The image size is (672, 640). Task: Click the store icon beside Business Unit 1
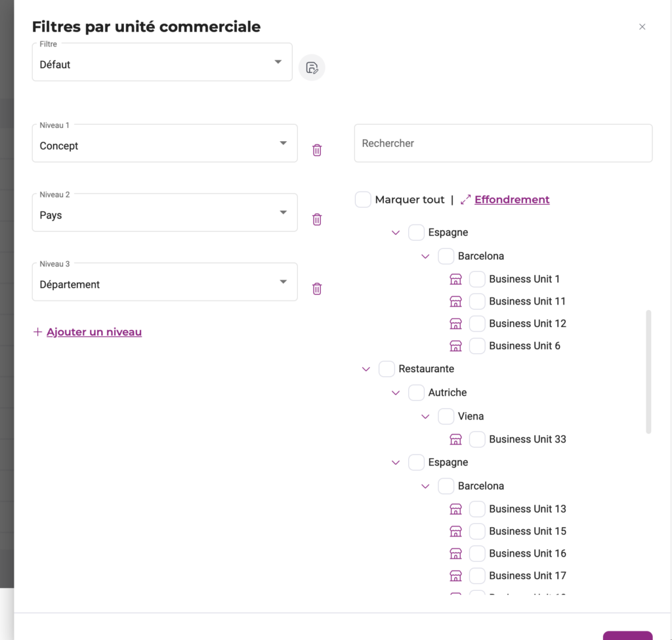(x=455, y=279)
